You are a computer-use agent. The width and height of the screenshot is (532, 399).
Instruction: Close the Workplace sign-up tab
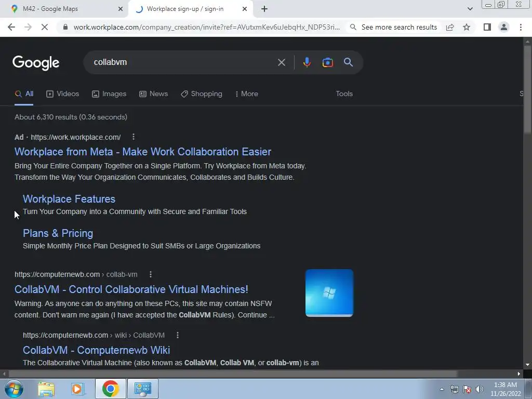(245, 9)
